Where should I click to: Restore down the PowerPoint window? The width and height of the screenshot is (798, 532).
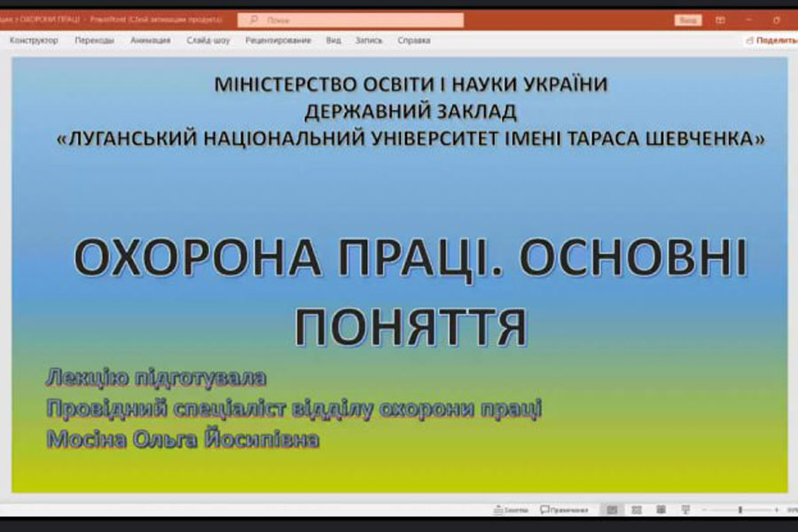777,20
